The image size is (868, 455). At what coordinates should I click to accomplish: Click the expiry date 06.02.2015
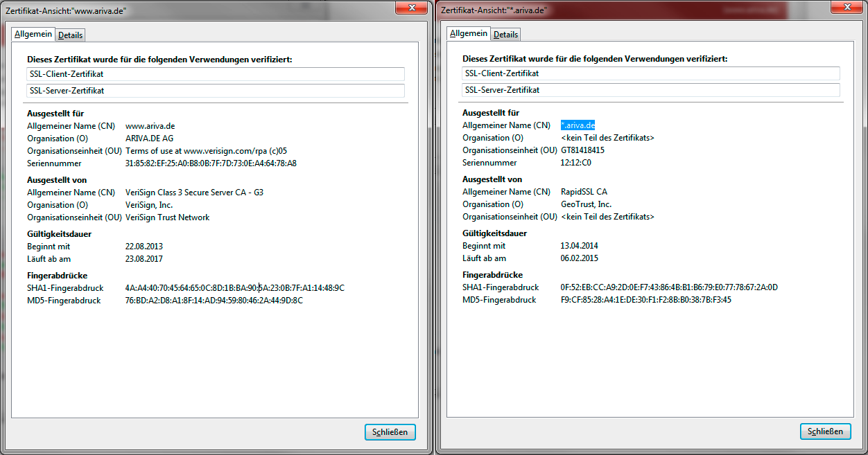(580, 258)
